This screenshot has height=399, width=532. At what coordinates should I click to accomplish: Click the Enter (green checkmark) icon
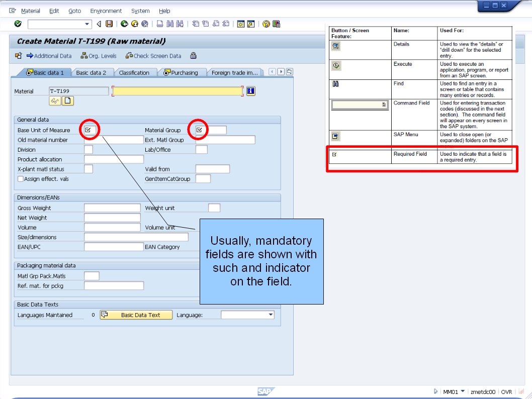click(x=18, y=24)
